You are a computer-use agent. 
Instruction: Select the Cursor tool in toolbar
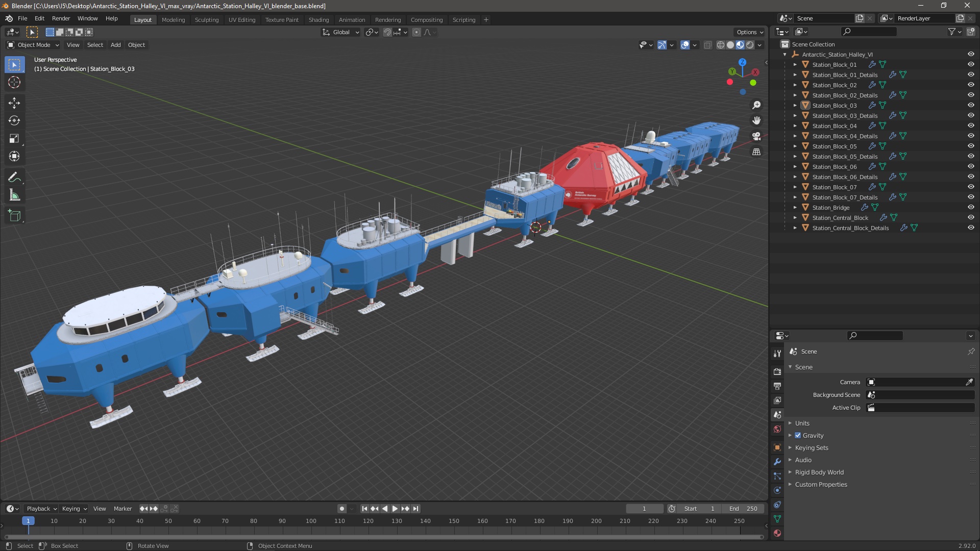[14, 82]
